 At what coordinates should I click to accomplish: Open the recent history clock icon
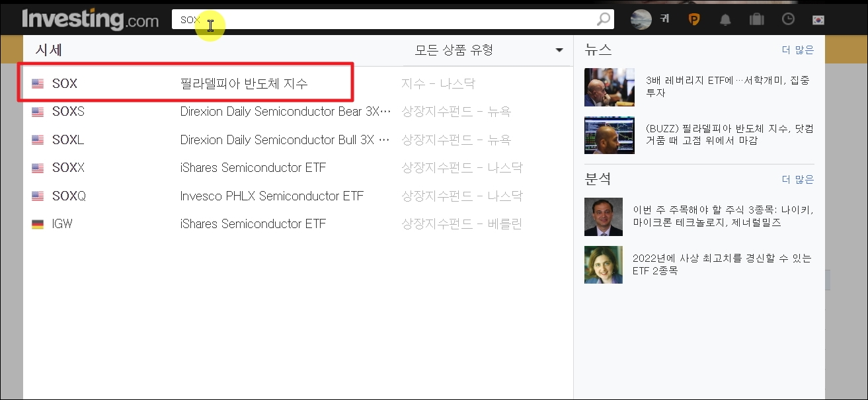pyautogui.click(x=788, y=19)
